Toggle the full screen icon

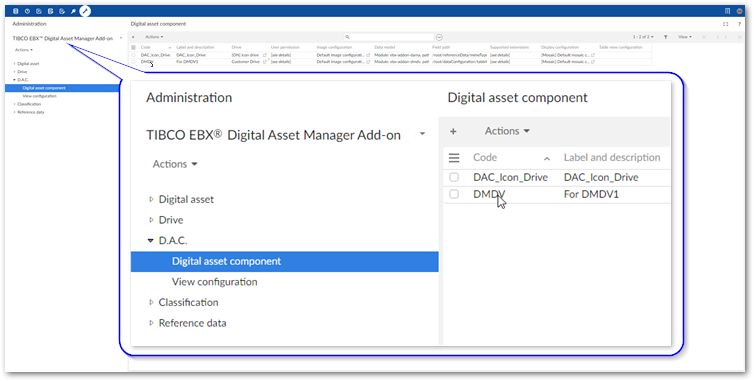click(x=726, y=24)
